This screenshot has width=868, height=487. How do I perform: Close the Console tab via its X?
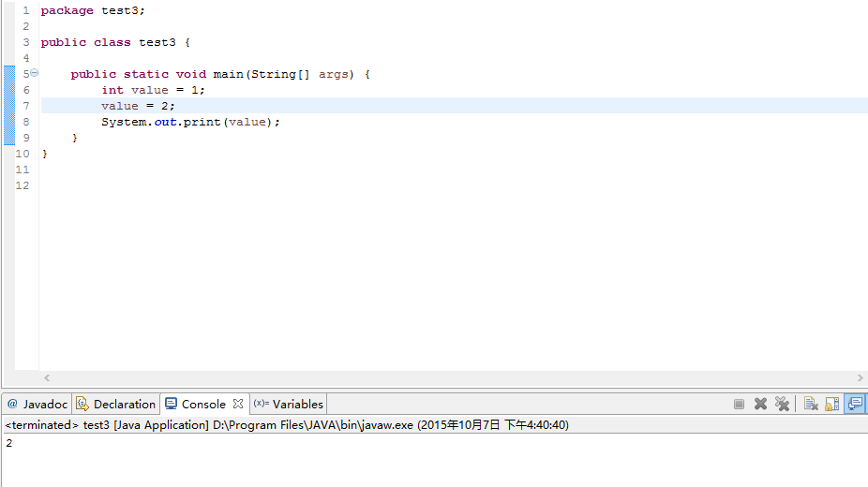(x=238, y=404)
